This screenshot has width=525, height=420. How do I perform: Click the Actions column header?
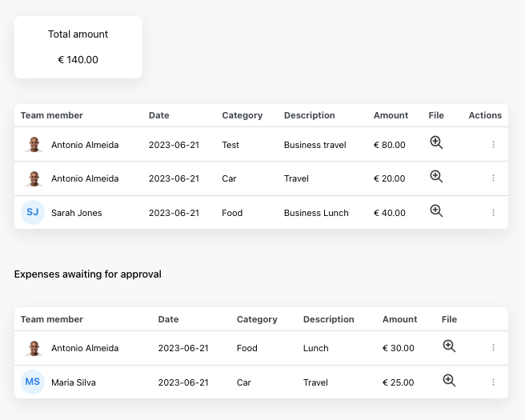click(485, 115)
